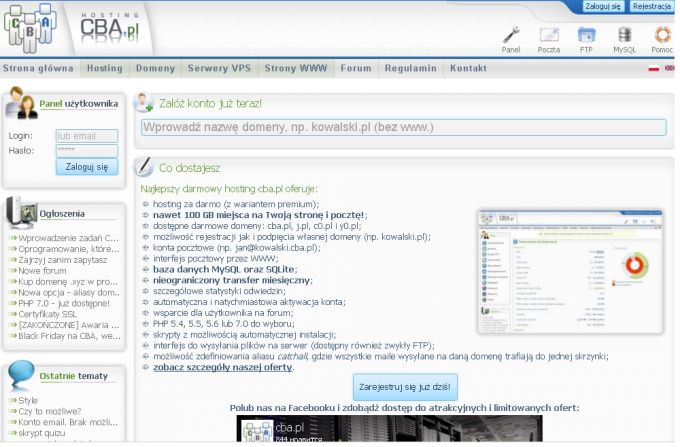Open forum topic Czy to możliwe?
This screenshot has width=680, height=447.
click(49, 411)
